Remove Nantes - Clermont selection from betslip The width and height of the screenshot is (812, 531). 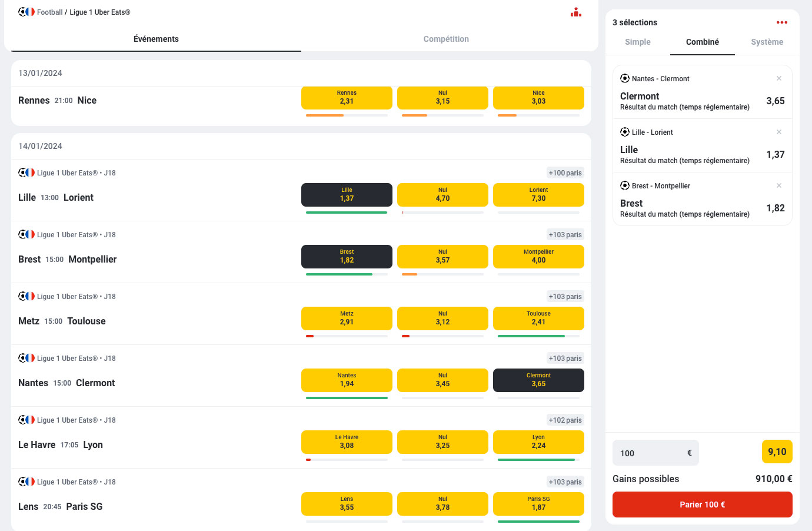coord(779,78)
